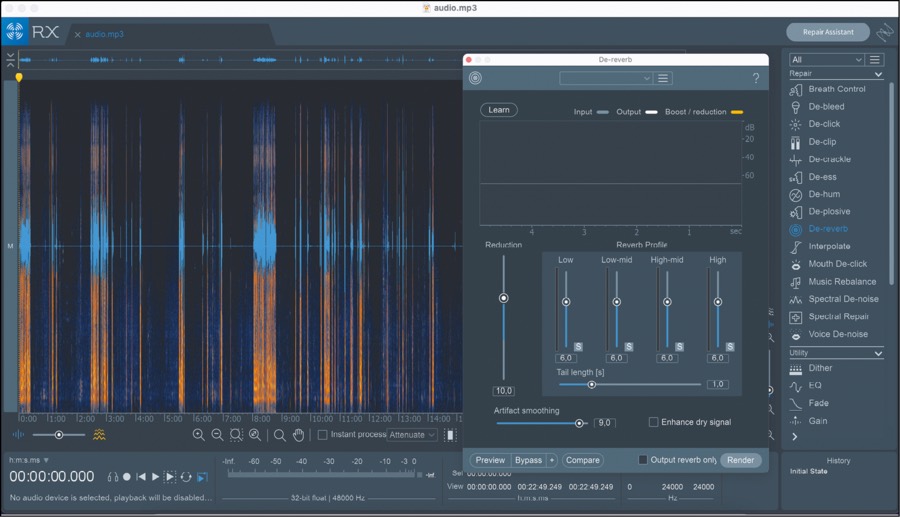Viewport: 900px width, 517px height.
Task: Click the spectrogram view waves icon
Action: click(99, 435)
